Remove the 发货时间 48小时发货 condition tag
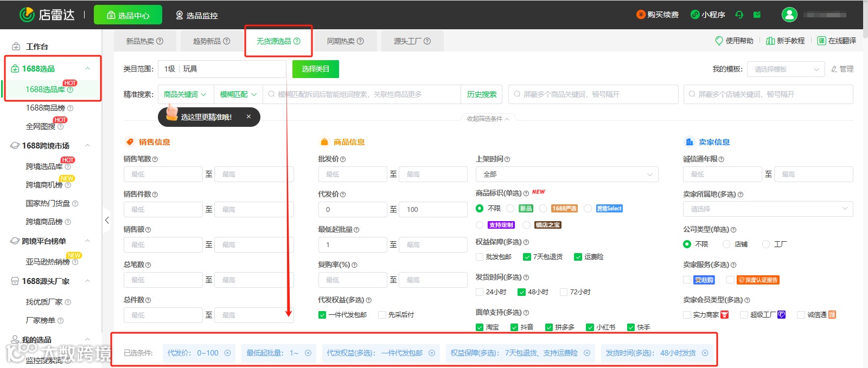 point(705,353)
